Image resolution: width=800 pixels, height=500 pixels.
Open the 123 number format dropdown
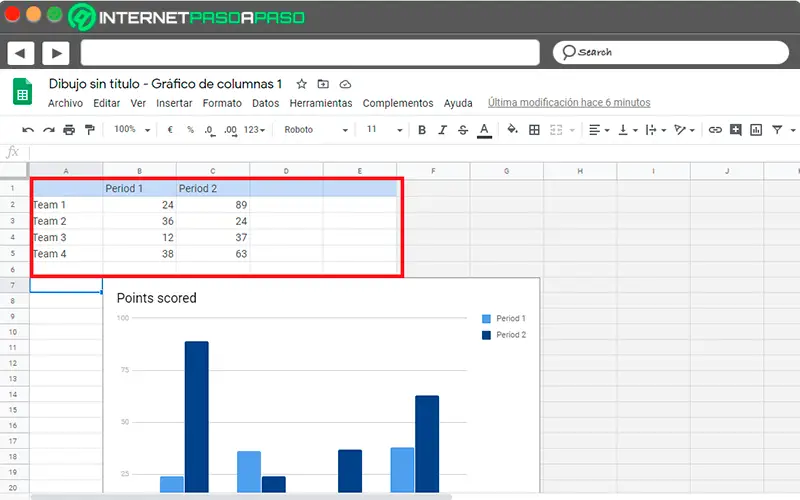[254, 130]
